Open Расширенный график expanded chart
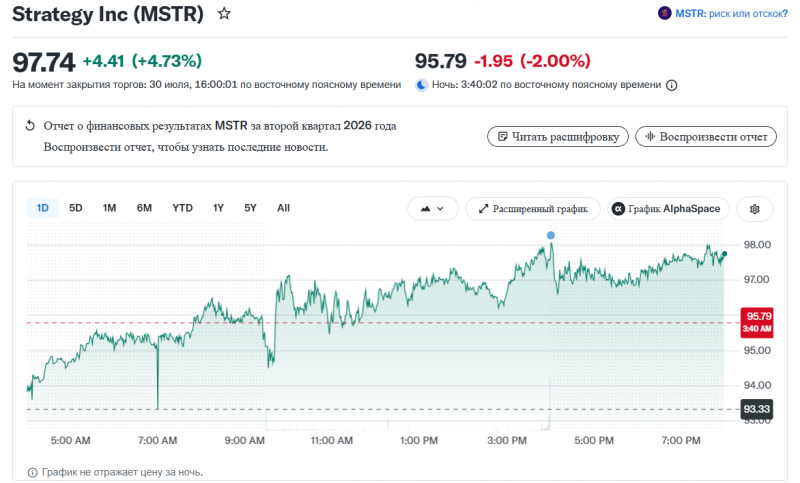Viewport: 800px width, 483px height. (533, 209)
